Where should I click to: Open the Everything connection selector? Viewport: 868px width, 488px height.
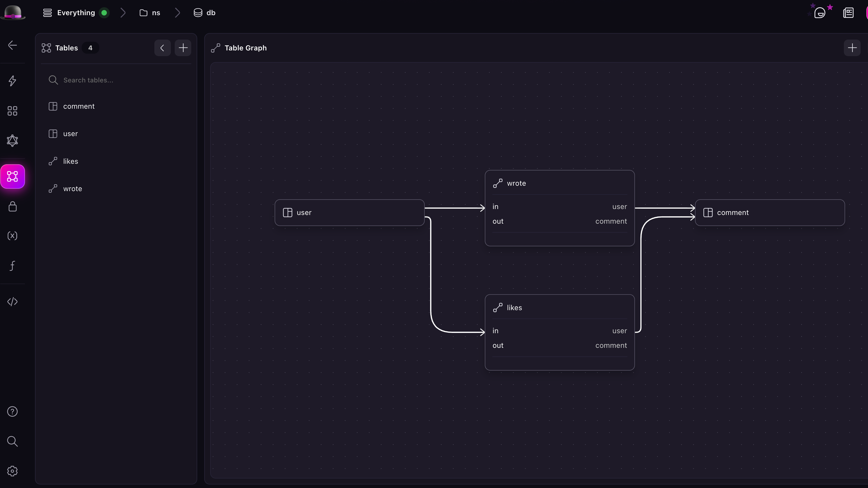click(x=76, y=13)
